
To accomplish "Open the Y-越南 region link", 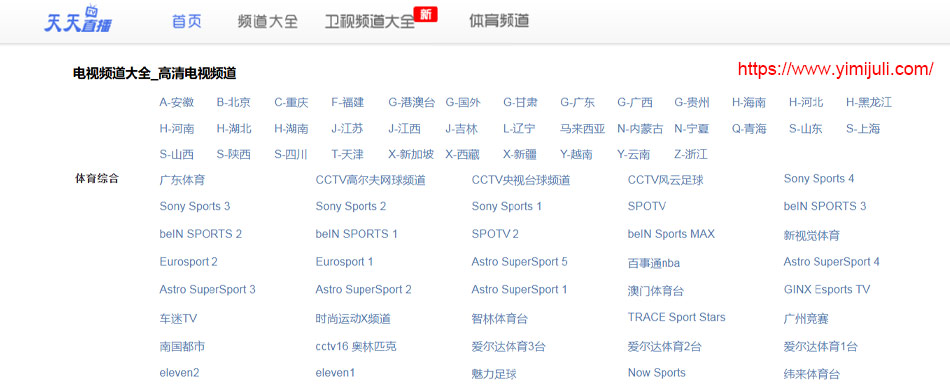I will (x=576, y=154).
